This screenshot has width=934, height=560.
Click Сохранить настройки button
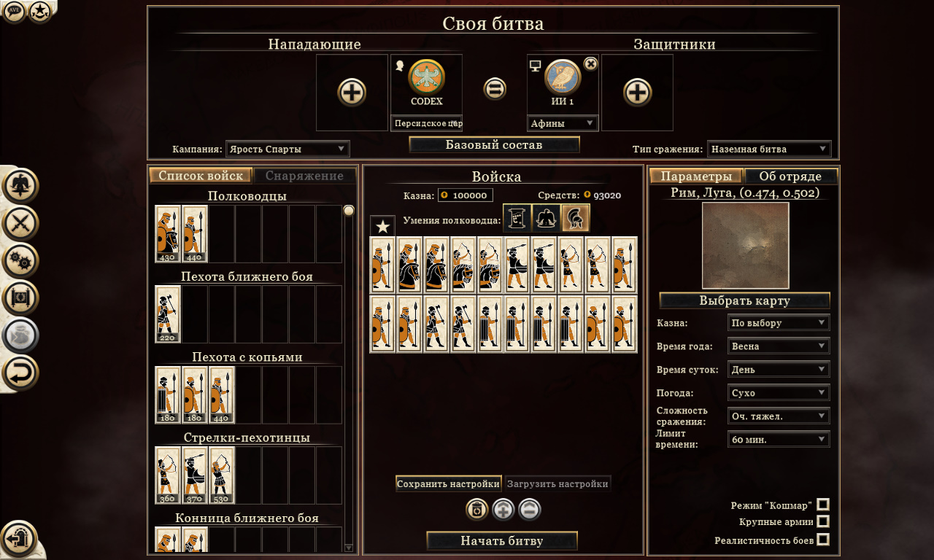(x=449, y=483)
